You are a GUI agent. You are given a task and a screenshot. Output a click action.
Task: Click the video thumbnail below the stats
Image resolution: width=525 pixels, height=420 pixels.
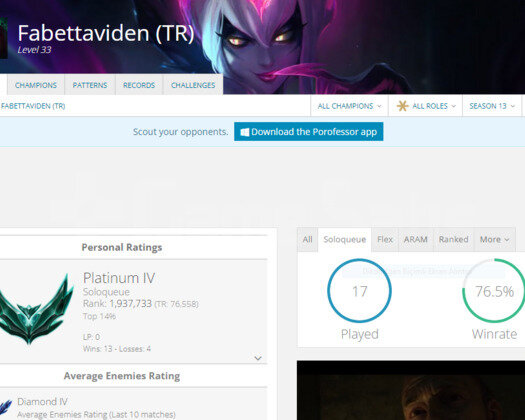tap(411, 390)
